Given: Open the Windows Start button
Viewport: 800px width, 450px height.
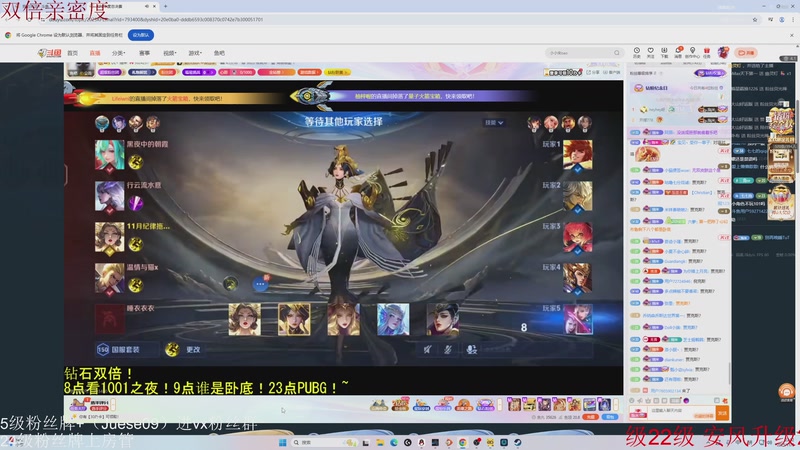Looking at the screenshot, I should [282, 442].
